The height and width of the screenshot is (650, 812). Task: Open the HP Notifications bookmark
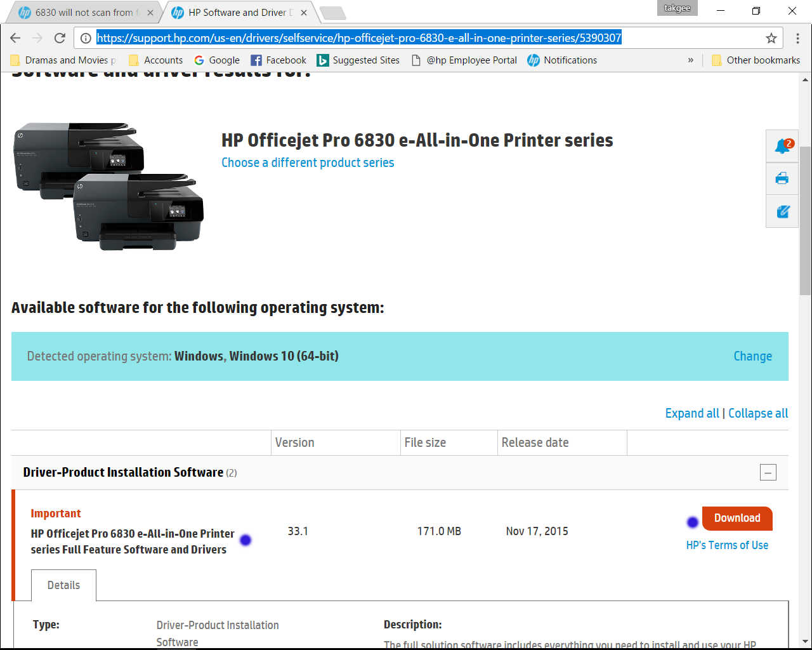(x=562, y=60)
